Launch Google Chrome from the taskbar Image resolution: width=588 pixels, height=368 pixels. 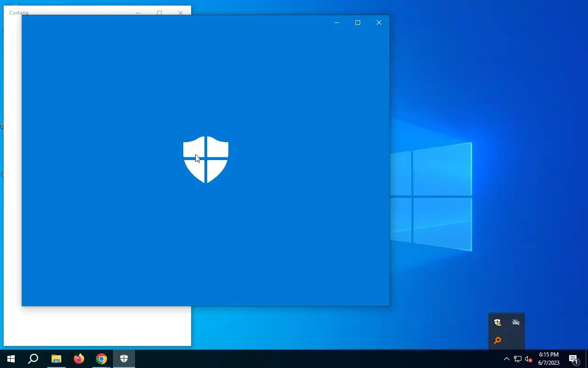(x=102, y=359)
